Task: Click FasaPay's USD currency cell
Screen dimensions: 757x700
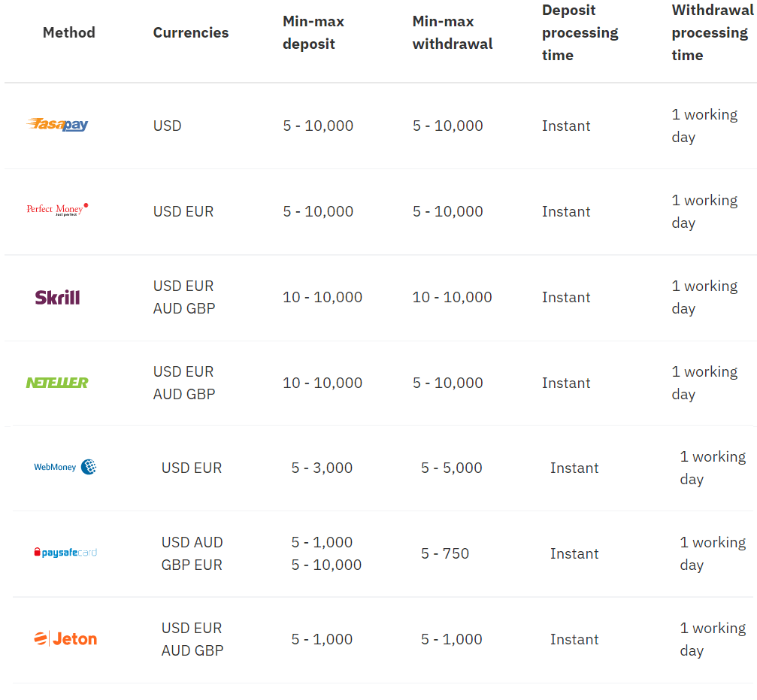Action: tap(168, 126)
